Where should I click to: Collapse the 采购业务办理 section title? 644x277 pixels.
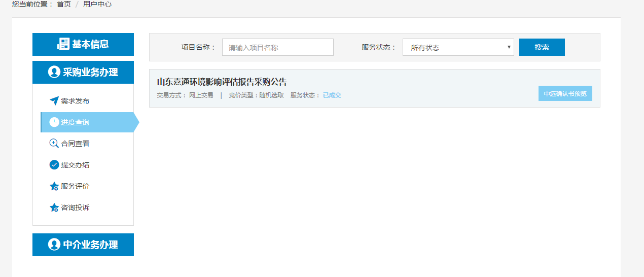(90, 72)
